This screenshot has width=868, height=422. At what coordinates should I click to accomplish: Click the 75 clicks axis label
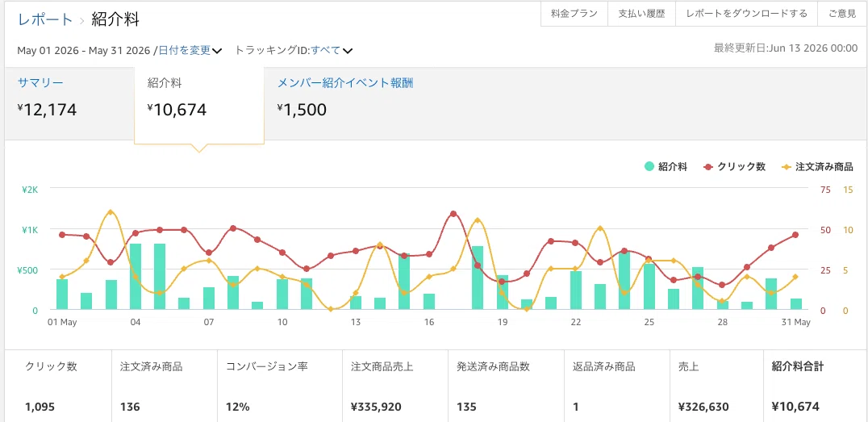tap(825, 190)
